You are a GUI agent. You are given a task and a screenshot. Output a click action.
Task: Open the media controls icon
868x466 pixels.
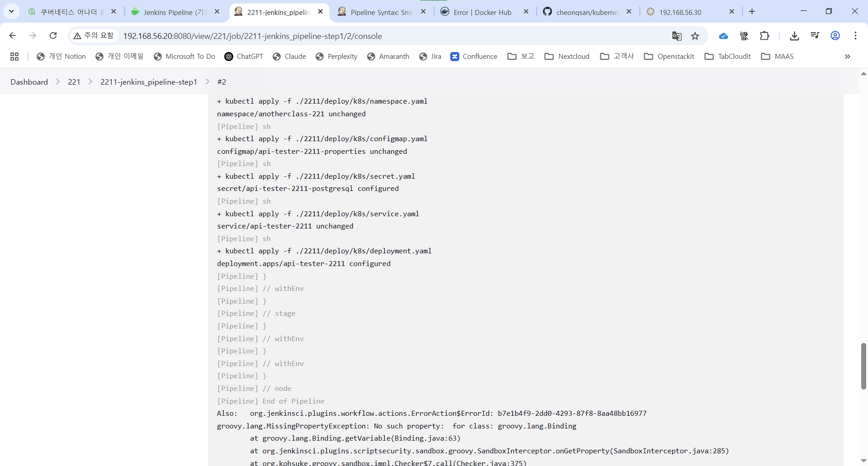coord(815,36)
